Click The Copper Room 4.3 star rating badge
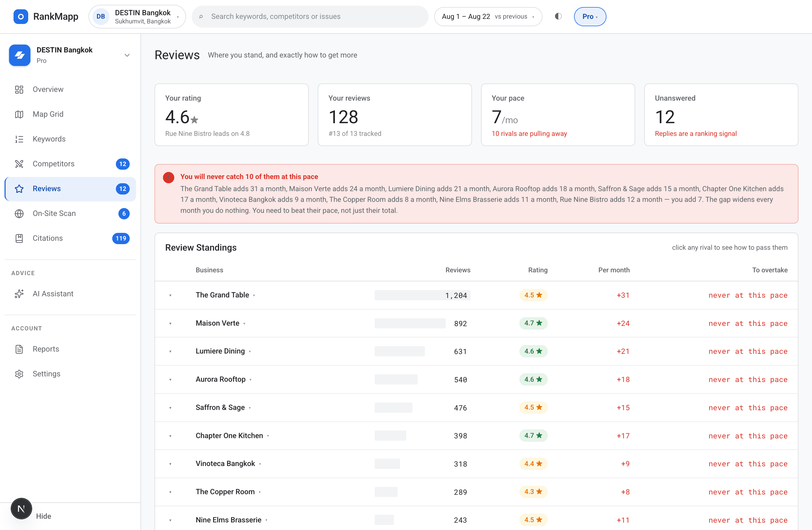Viewport: 812px width, 530px height. [533, 491]
